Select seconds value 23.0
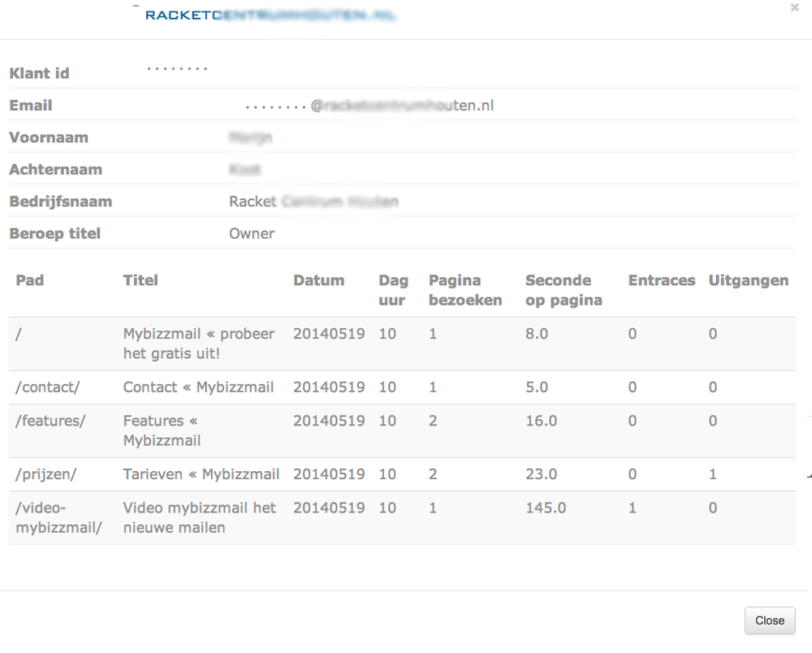 click(x=541, y=474)
